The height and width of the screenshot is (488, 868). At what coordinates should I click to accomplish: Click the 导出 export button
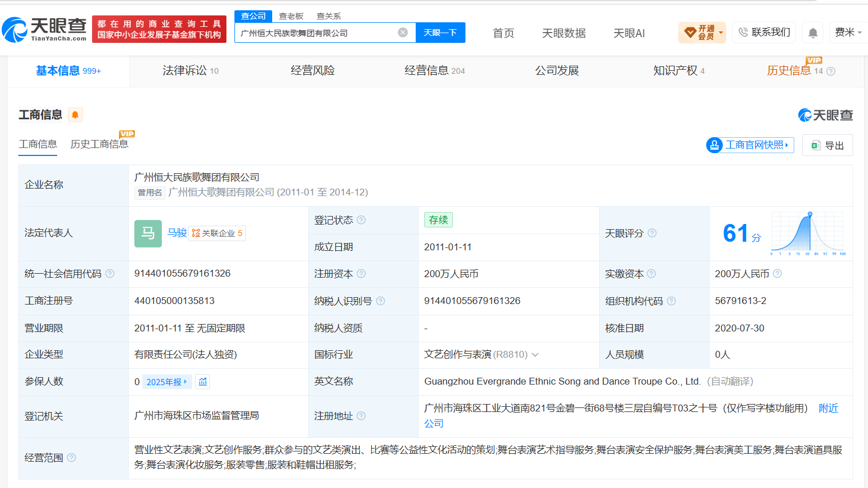(827, 145)
